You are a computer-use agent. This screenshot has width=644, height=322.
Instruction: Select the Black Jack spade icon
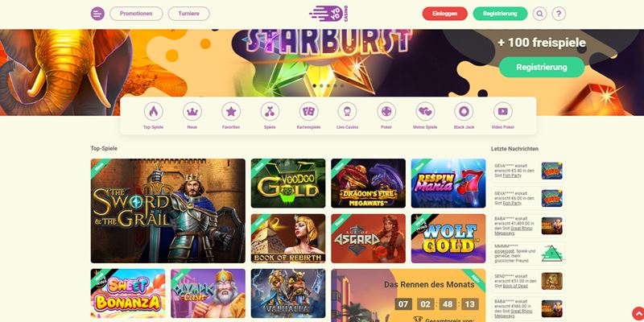click(464, 111)
